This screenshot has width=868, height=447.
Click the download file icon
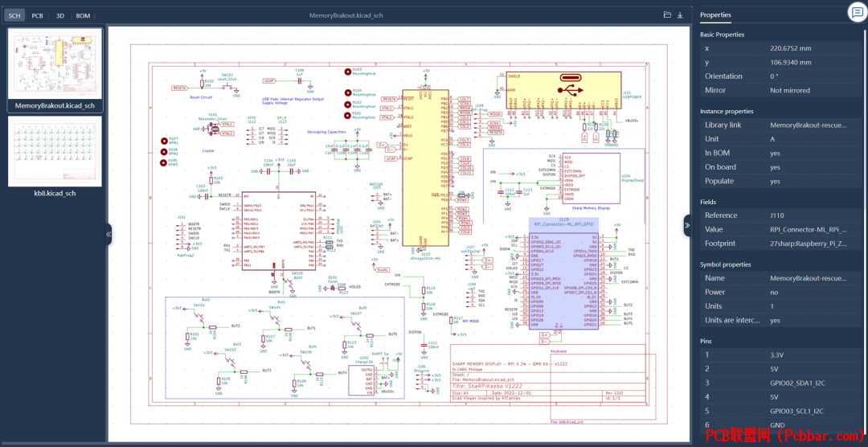(681, 15)
